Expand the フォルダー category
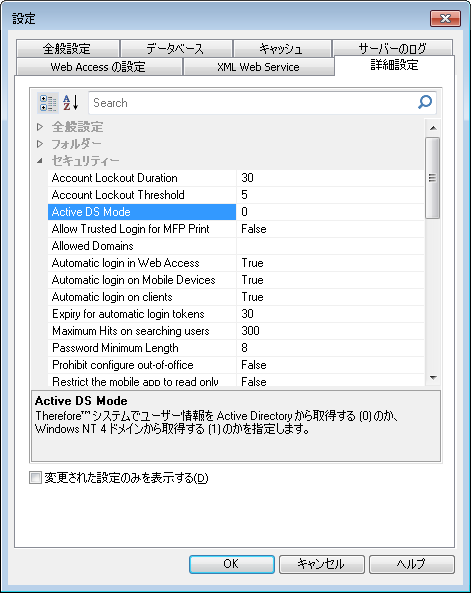Viewport: 471px width, 593px height. pyautogui.click(x=40, y=144)
